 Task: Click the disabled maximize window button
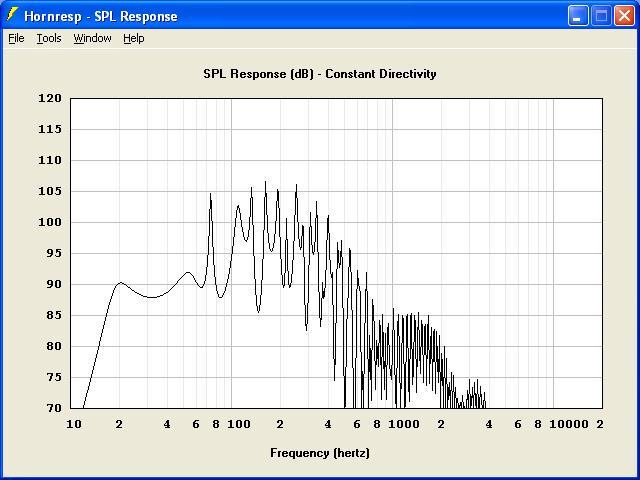click(x=601, y=16)
